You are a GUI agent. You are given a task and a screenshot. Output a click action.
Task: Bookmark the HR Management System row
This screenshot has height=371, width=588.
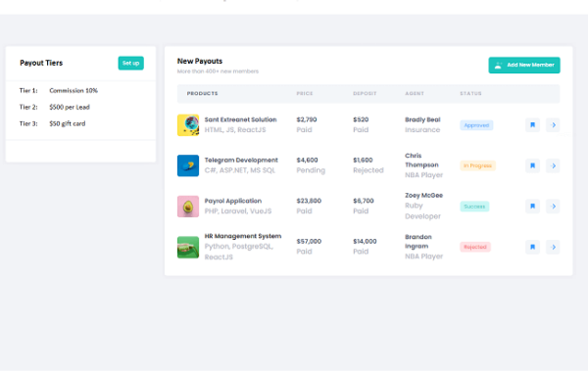point(532,247)
